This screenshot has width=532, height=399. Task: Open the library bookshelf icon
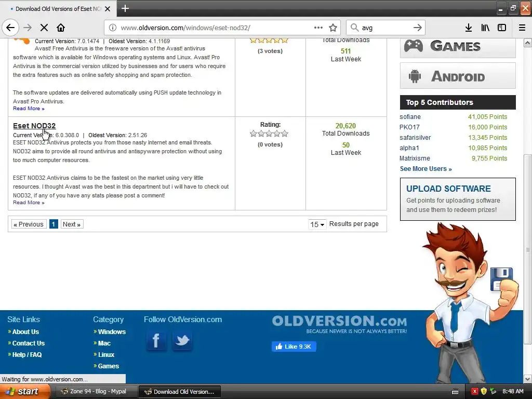(x=485, y=28)
